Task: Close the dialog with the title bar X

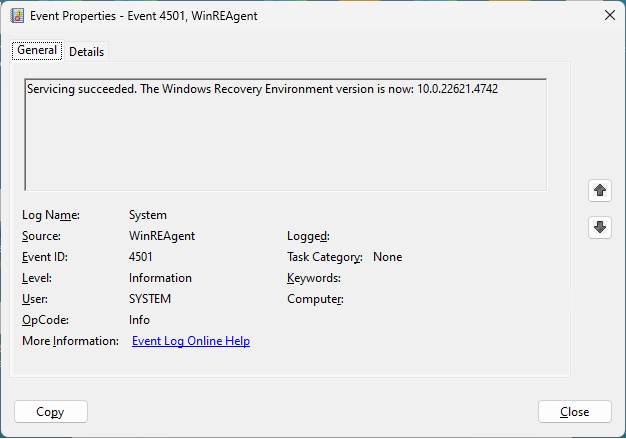Action: [609, 15]
